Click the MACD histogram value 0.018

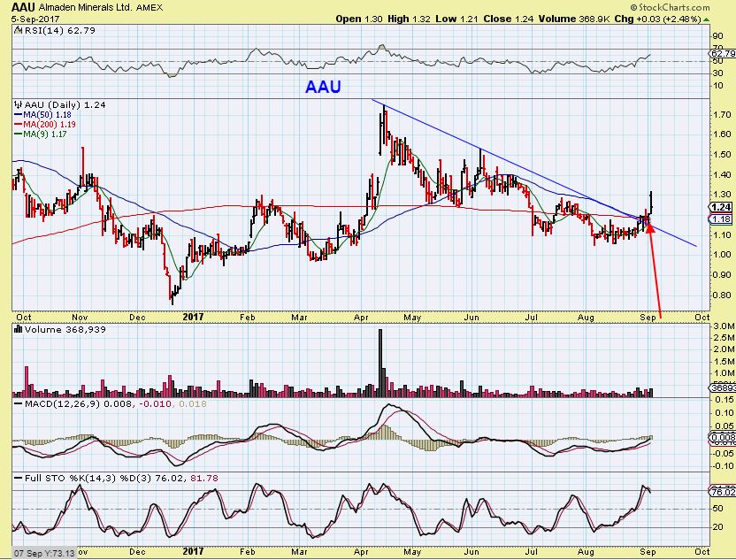coord(193,404)
